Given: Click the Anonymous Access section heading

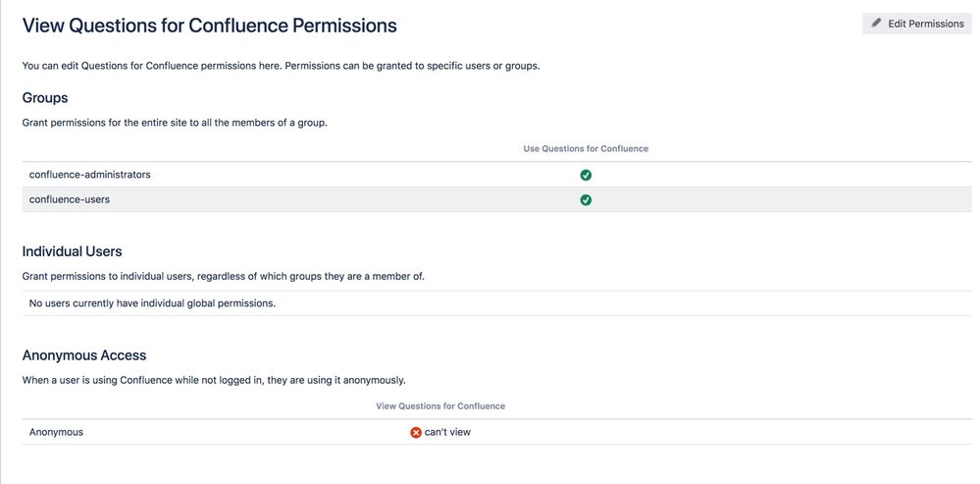Looking at the screenshot, I should coord(84,355).
